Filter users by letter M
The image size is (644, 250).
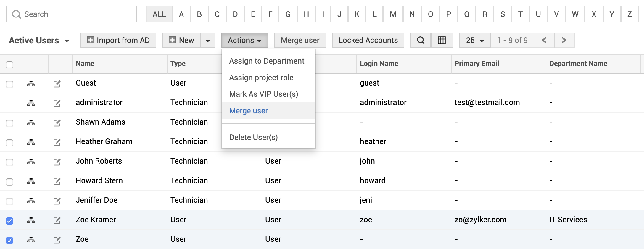click(393, 14)
